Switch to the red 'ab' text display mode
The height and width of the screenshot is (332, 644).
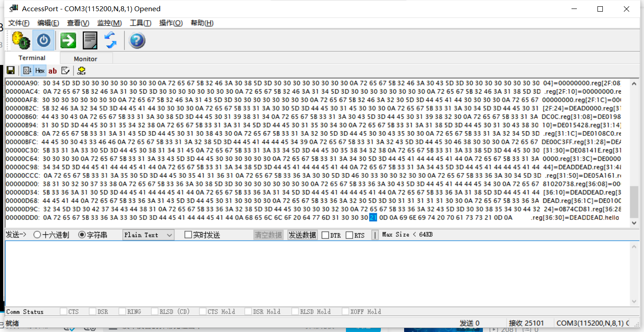point(53,71)
